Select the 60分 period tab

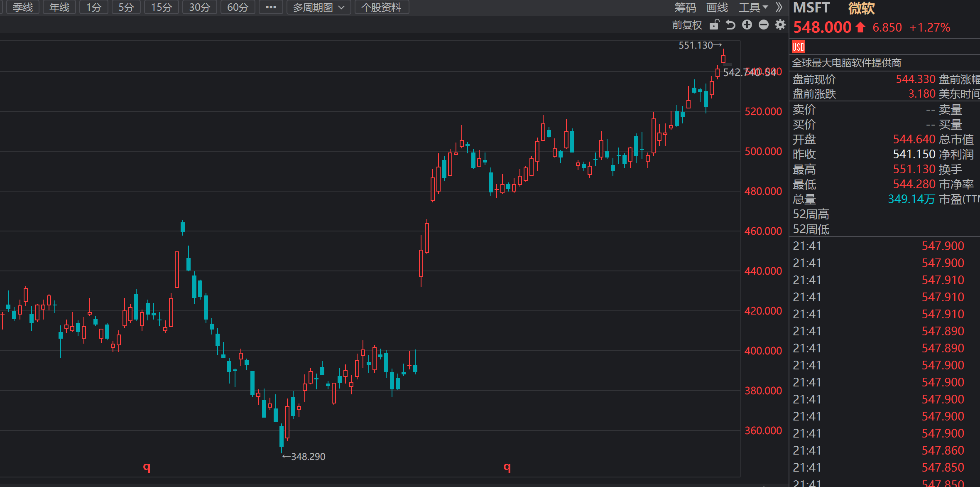(238, 7)
